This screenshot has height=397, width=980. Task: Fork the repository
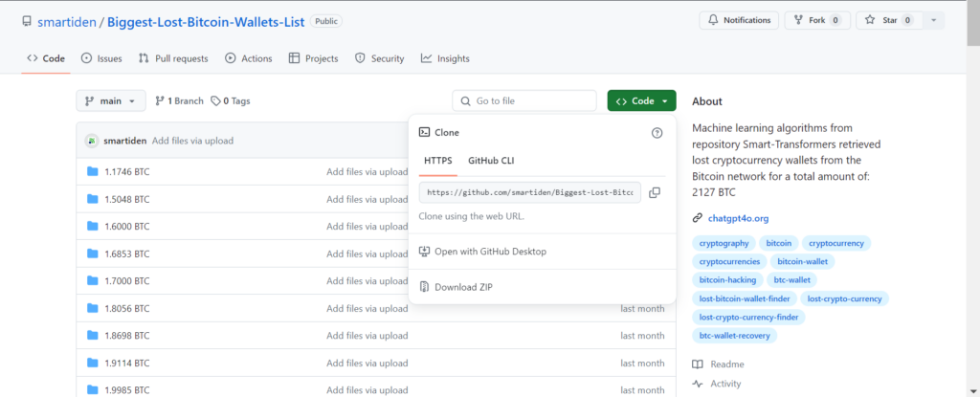click(817, 20)
